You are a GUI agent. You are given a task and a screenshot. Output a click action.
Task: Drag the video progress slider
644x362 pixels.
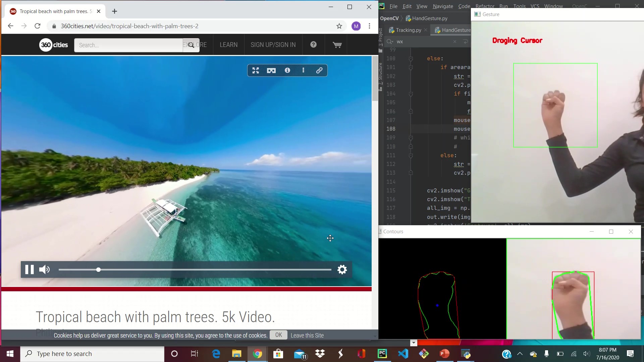click(98, 269)
